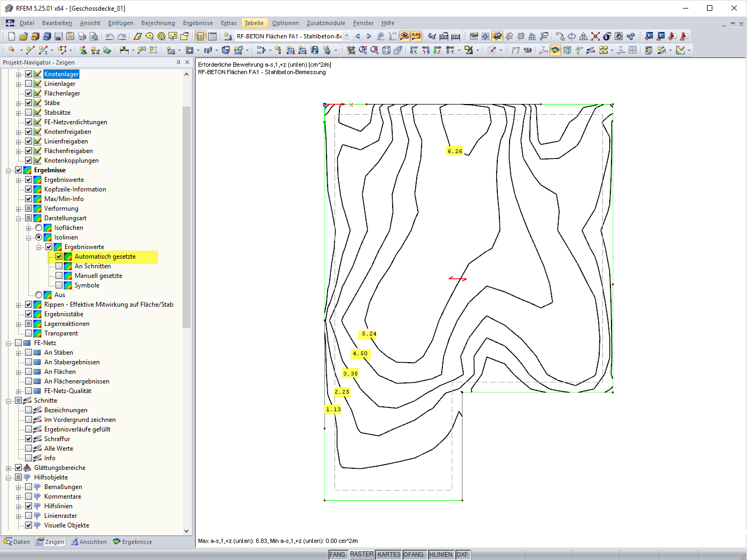This screenshot has height=560, width=747.
Task: Close the Projekt-Navigator panel
Action: (187, 62)
